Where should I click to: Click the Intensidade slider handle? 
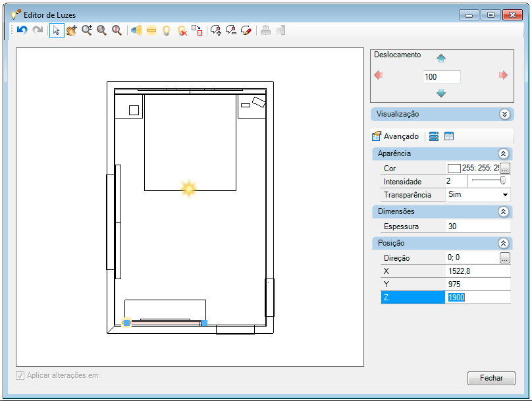[x=503, y=180]
